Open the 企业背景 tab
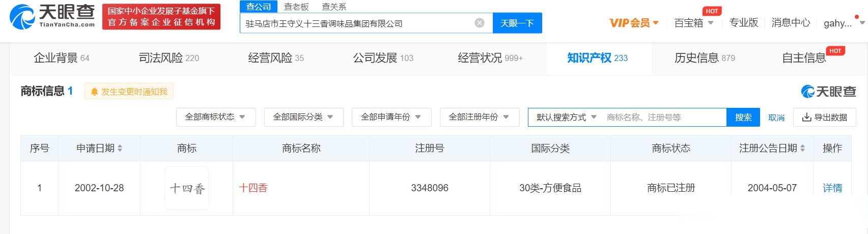 62,58
